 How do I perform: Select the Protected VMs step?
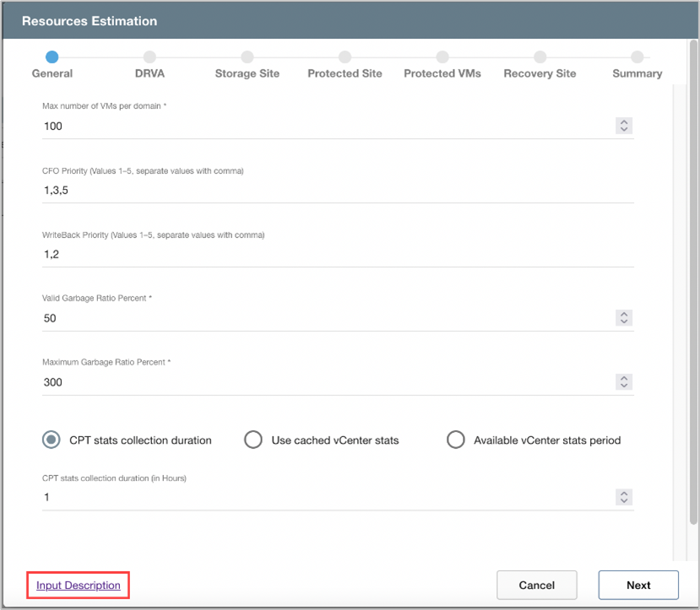pos(442,57)
